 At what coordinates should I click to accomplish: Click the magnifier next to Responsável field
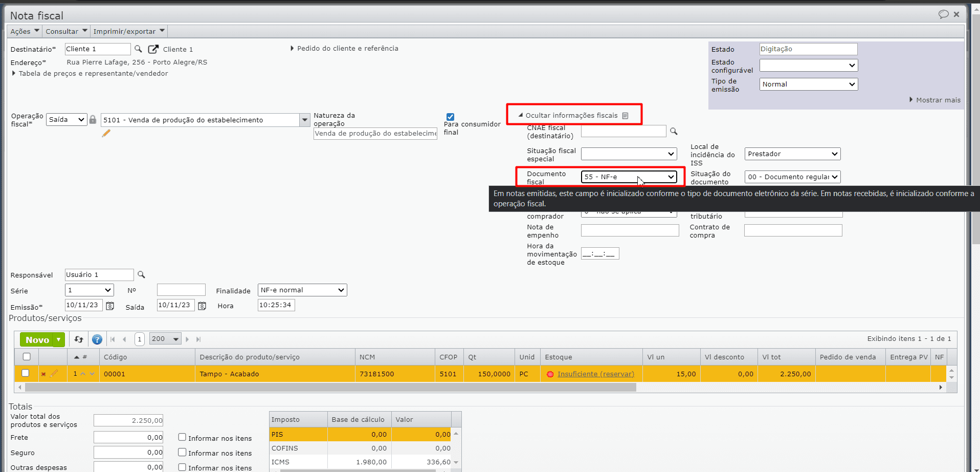141,275
